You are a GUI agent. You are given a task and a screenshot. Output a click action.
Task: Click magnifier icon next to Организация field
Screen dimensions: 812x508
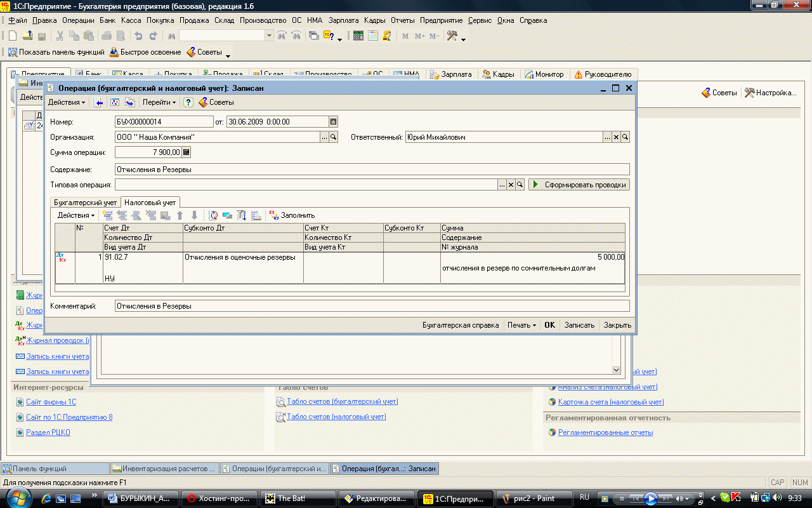(334, 137)
